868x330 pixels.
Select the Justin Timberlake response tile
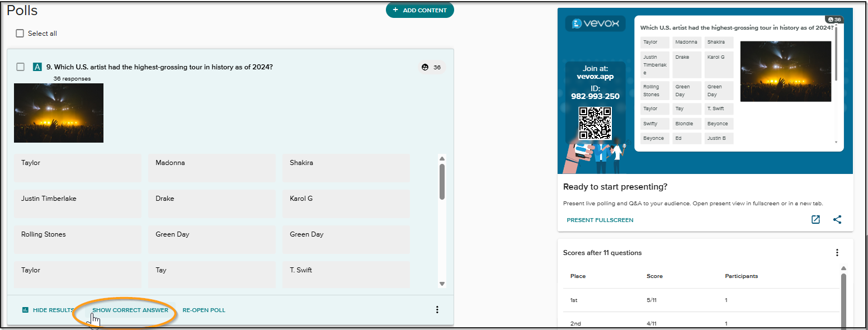click(x=78, y=204)
